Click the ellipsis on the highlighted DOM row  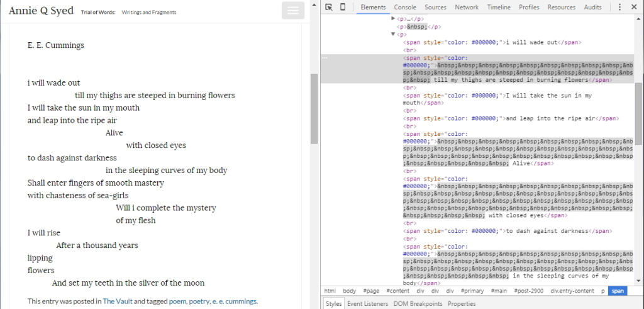click(x=325, y=58)
